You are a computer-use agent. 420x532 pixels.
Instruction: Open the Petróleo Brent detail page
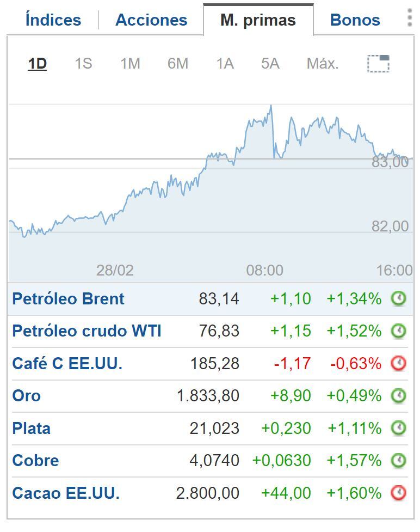66,299
